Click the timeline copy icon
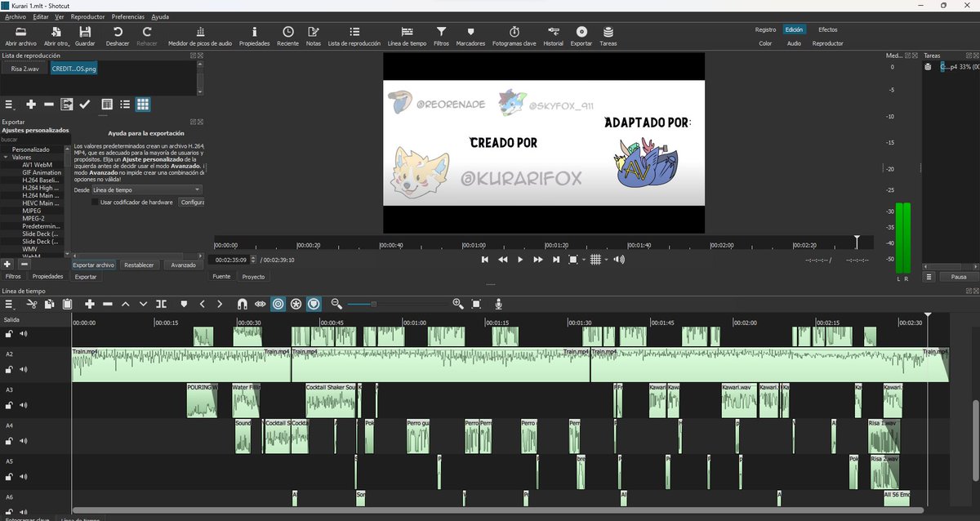The width and height of the screenshot is (980, 521). [49, 304]
